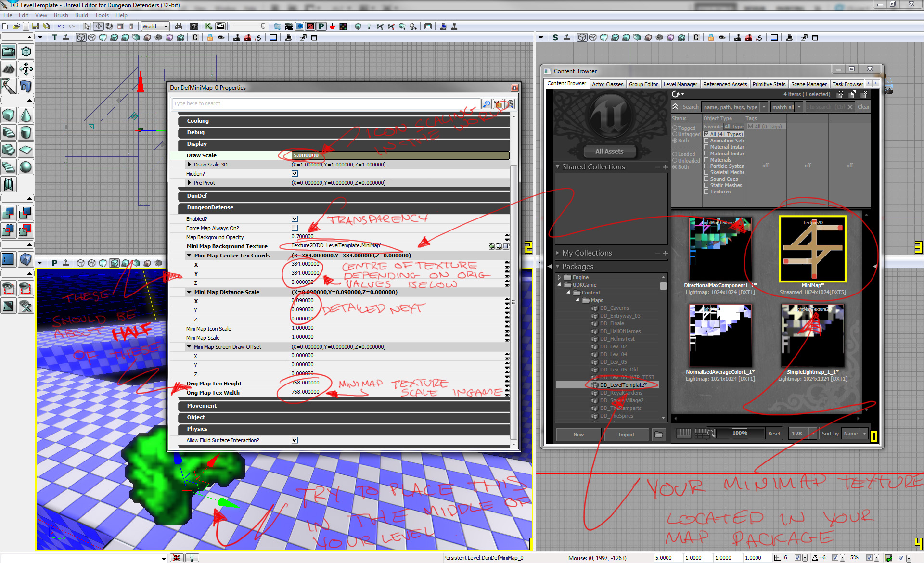The image size is (924, 563).
Task: Select the texture alignment mode tool
Action: [x=26, y=69]
